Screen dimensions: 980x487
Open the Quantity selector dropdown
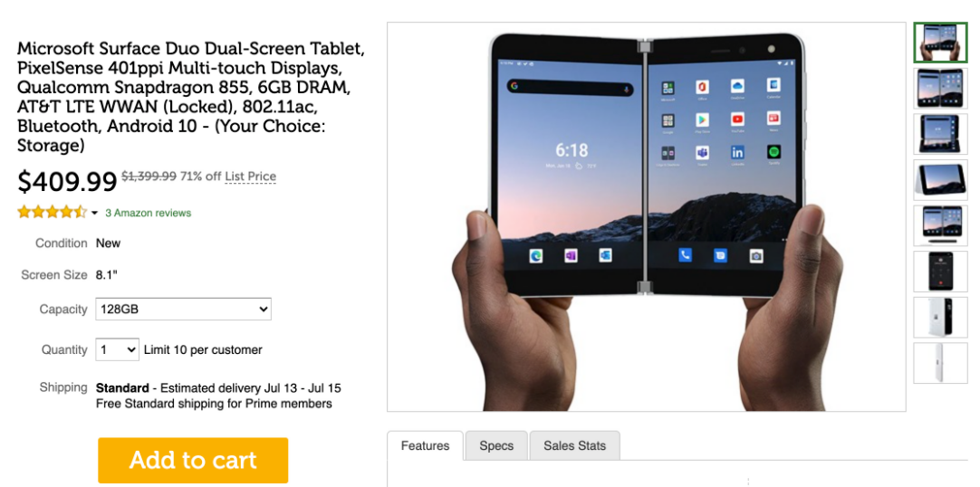click(117, 349)
